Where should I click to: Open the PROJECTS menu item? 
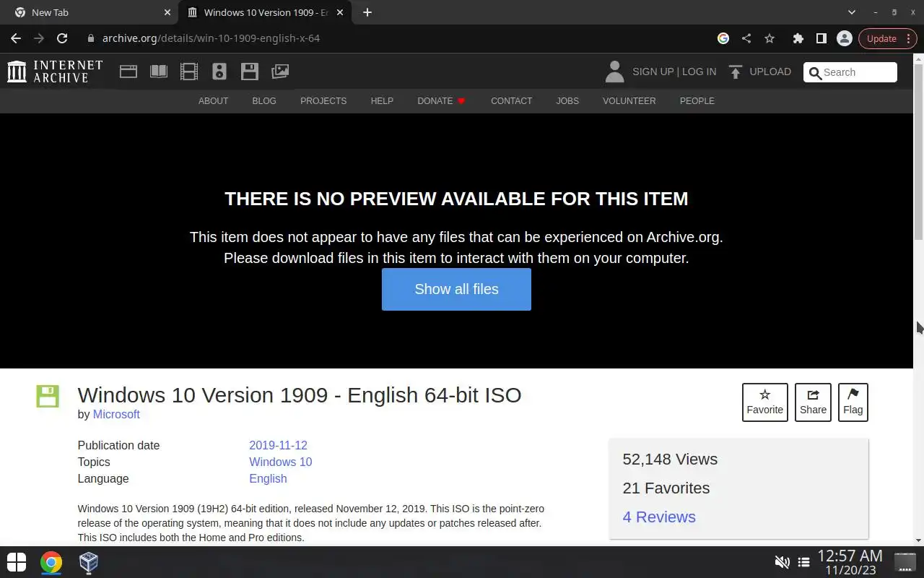pos(323,101)
